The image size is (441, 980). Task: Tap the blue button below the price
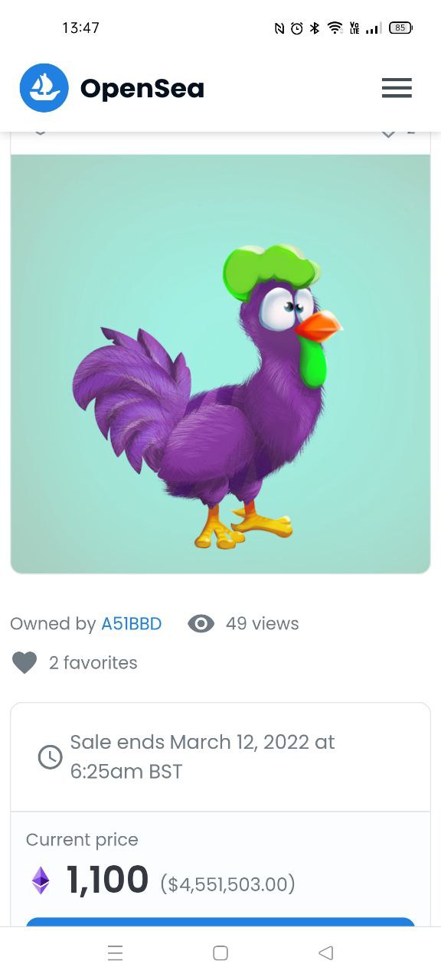point(220,922)
